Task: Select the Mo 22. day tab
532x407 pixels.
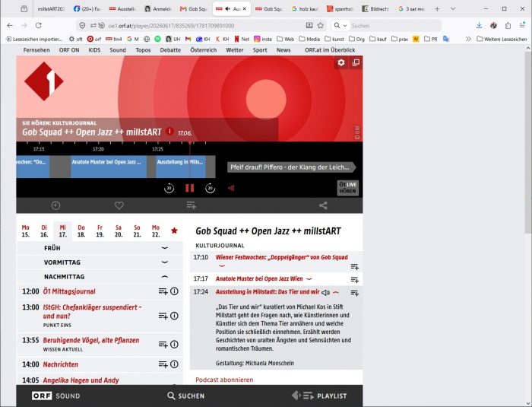Action: point(156,231)
